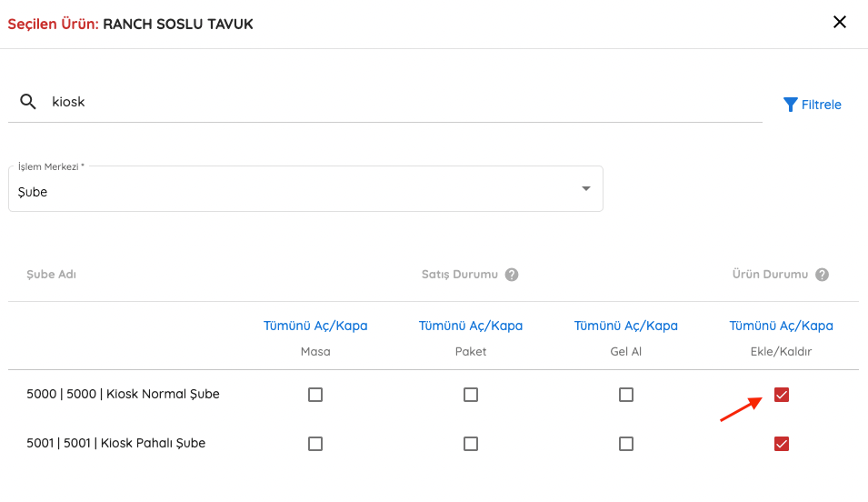Toggle all via Tümünü Aç/Kapa above Masa
Viewport: 868px width, 502px height.
point(315,326)
